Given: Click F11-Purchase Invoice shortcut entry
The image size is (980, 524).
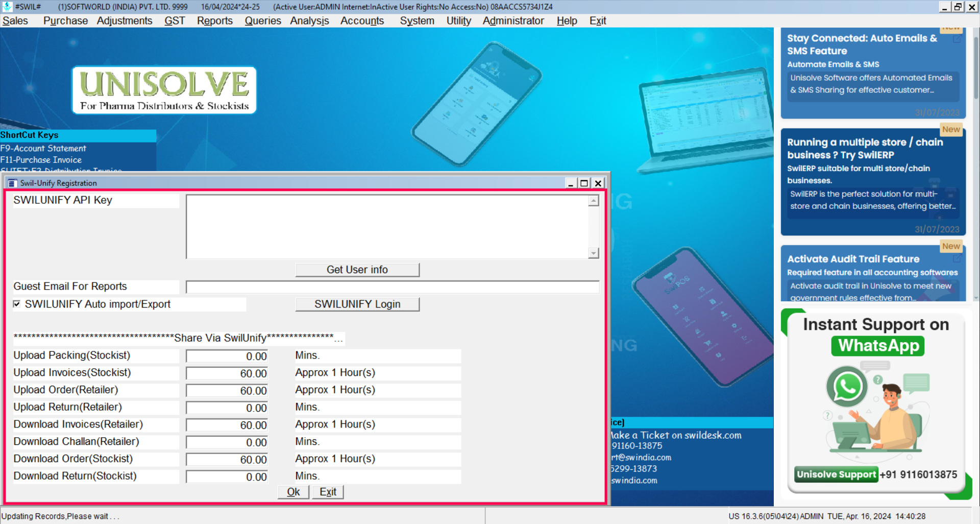Looking at the screenshot, I should [41, 160].
